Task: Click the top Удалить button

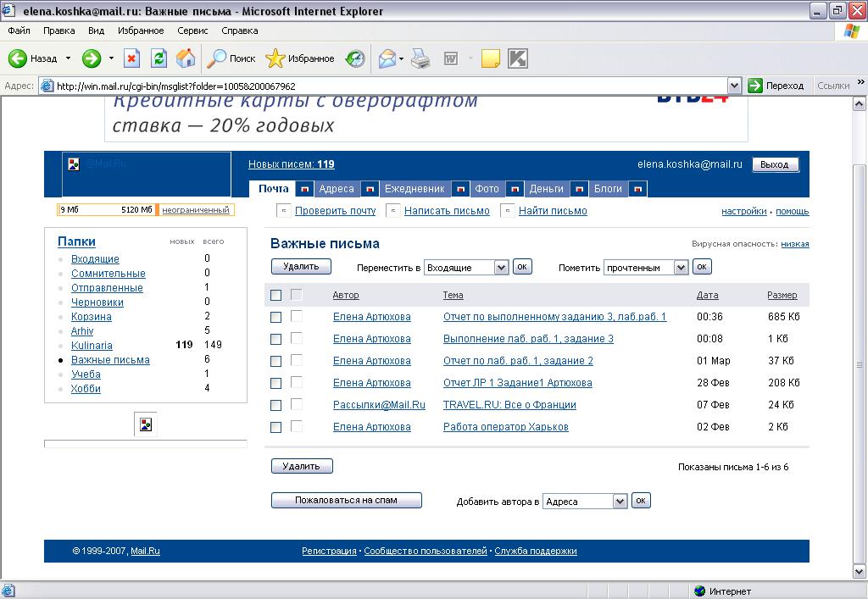Action: tap(301, 267)
